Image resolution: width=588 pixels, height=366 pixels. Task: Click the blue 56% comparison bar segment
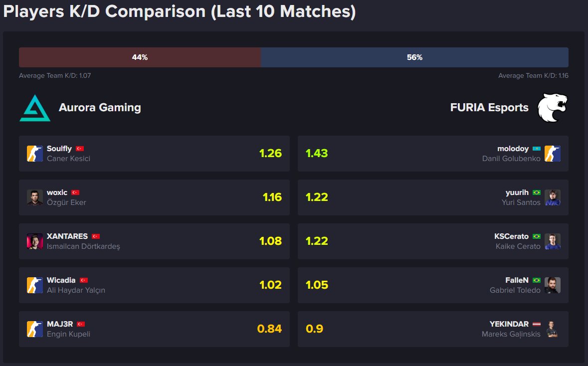point(414,57)
